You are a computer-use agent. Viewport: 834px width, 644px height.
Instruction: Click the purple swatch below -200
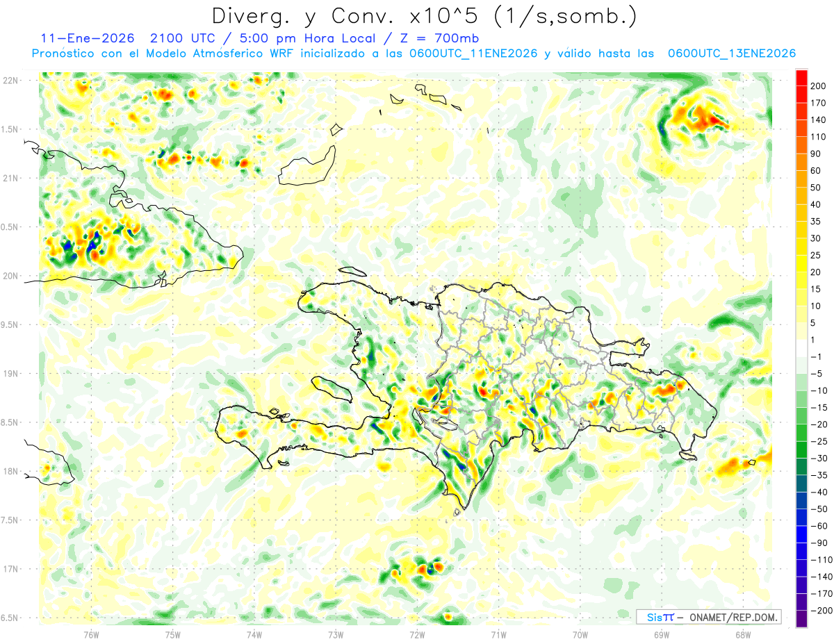[x=802, y=619]
